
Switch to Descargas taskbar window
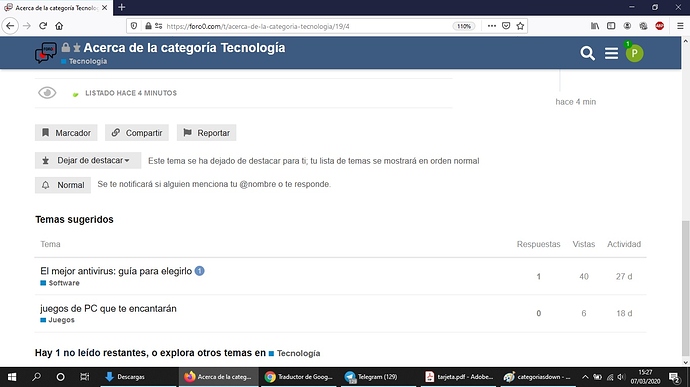click(138, 377)
